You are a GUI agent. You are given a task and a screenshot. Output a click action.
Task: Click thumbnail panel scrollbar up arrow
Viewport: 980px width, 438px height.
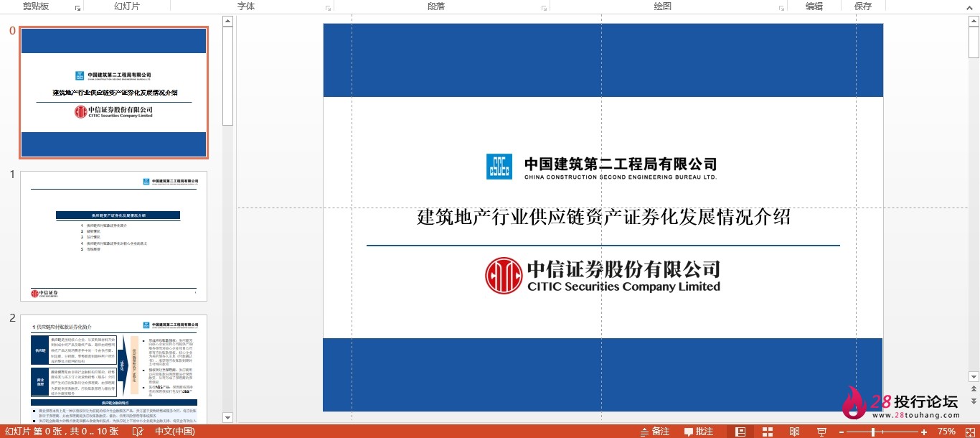[x=227, y=21]
